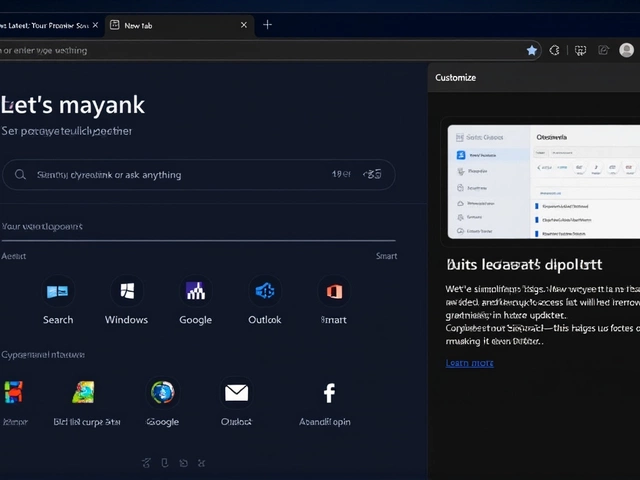
Task: Click the colorful map shortcut icon
Action: (x=84, y=393)
